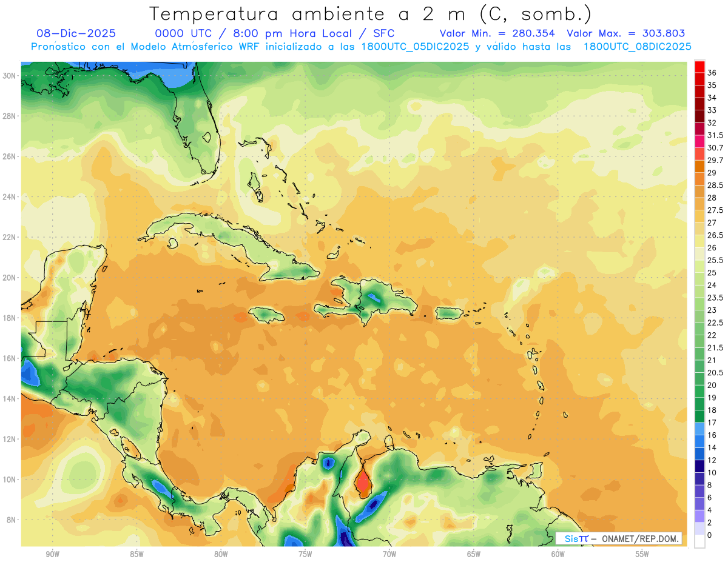Click the color scale label "0"
The image size is (728, 562).
click(710, 535)
